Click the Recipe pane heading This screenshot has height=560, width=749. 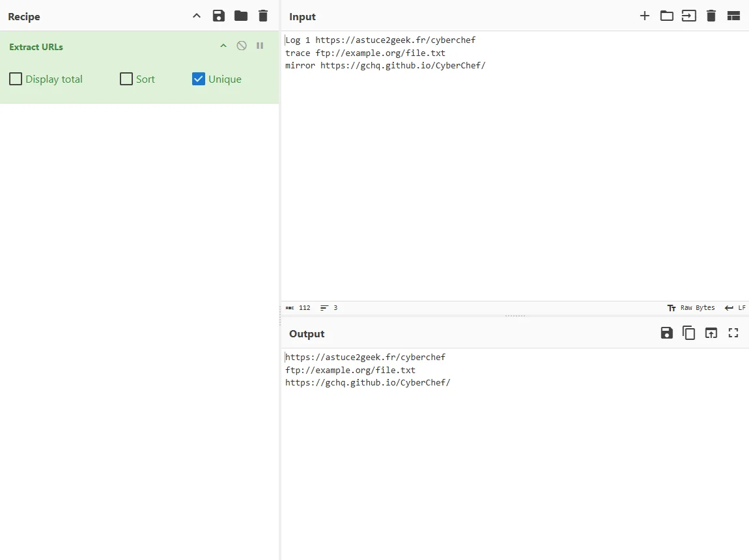24,17
